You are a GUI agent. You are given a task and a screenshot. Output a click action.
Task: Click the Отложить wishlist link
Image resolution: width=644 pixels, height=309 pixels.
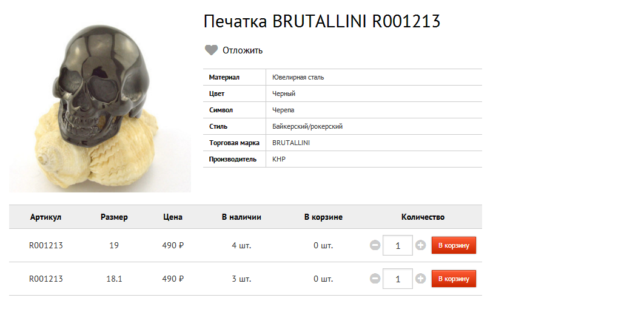pyautogui.click(x=243, y=50)
